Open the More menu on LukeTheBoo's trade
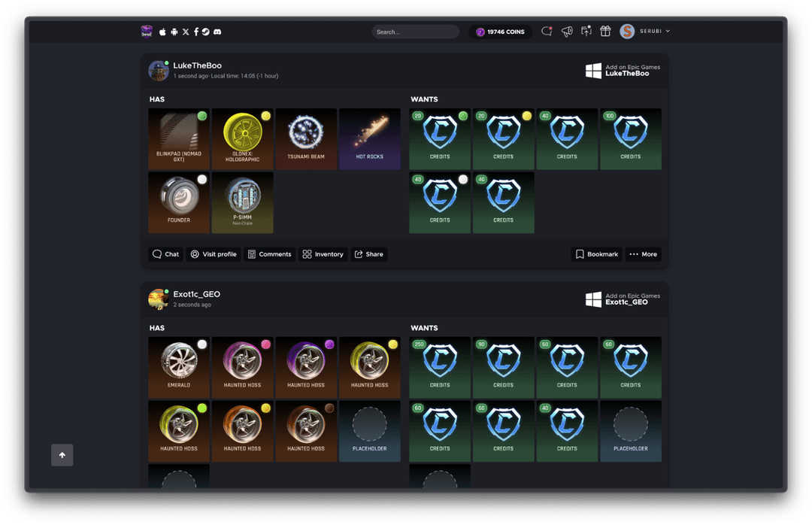This screenshot has width=812, height=525. click(643, 254)
